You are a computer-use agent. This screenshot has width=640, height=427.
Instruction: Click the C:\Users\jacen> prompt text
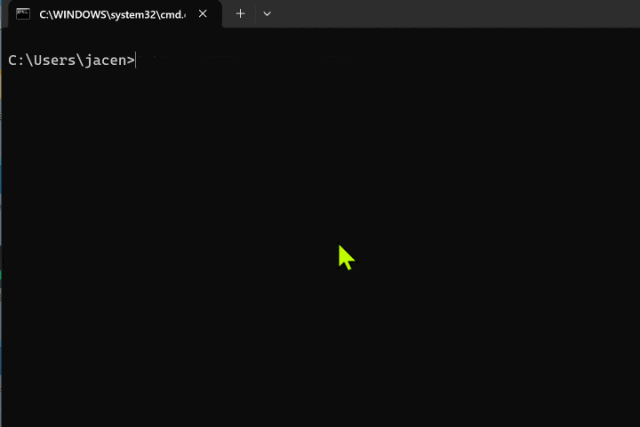[70, 60]
